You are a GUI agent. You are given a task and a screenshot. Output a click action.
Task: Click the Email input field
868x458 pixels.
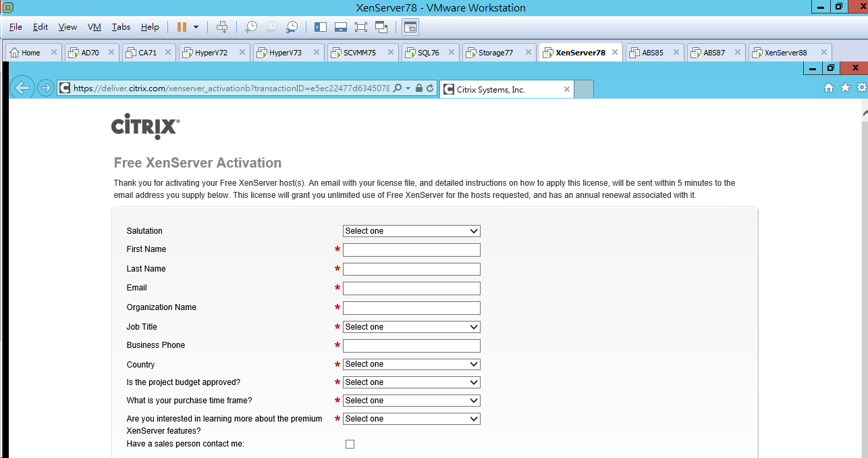[412, 288]
